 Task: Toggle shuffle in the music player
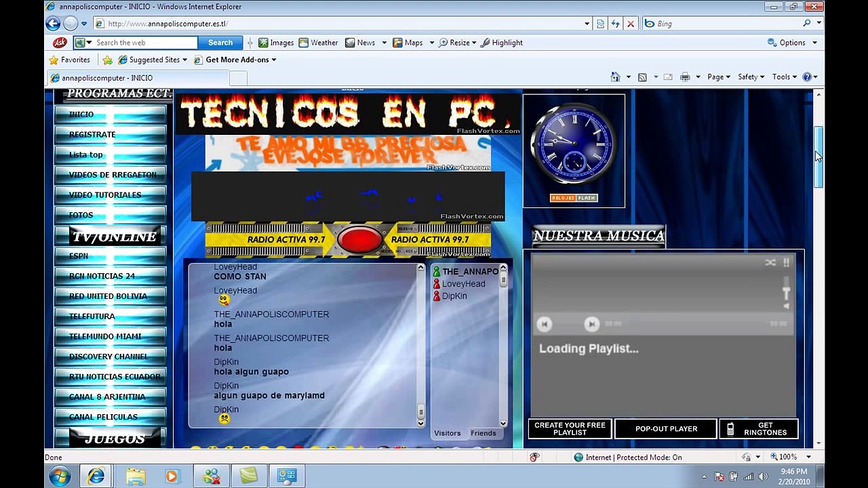tap(770, 262)
